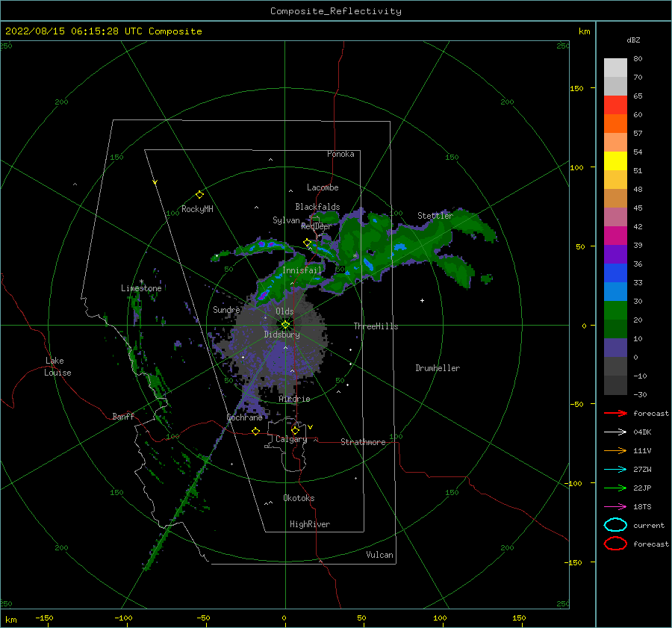This screenshot has height=628, width=672.
Task: Select the Olds label near radar center
Action: pos(284,311)
